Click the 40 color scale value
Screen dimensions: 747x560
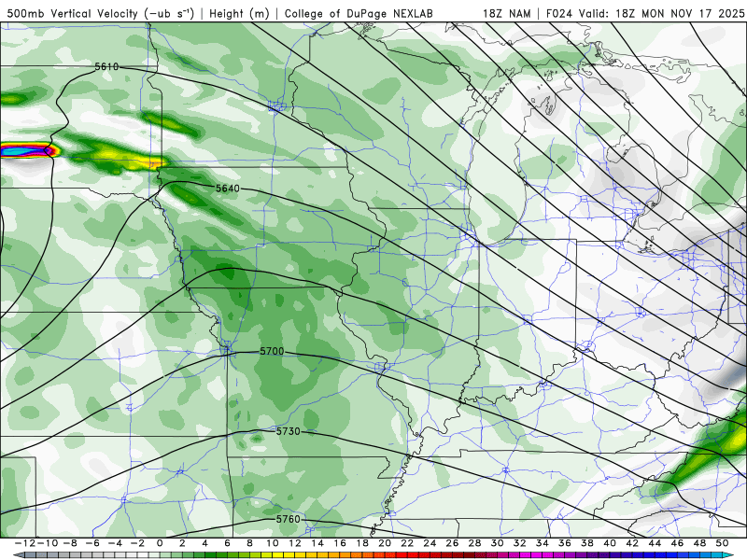(x=610, y=543)
